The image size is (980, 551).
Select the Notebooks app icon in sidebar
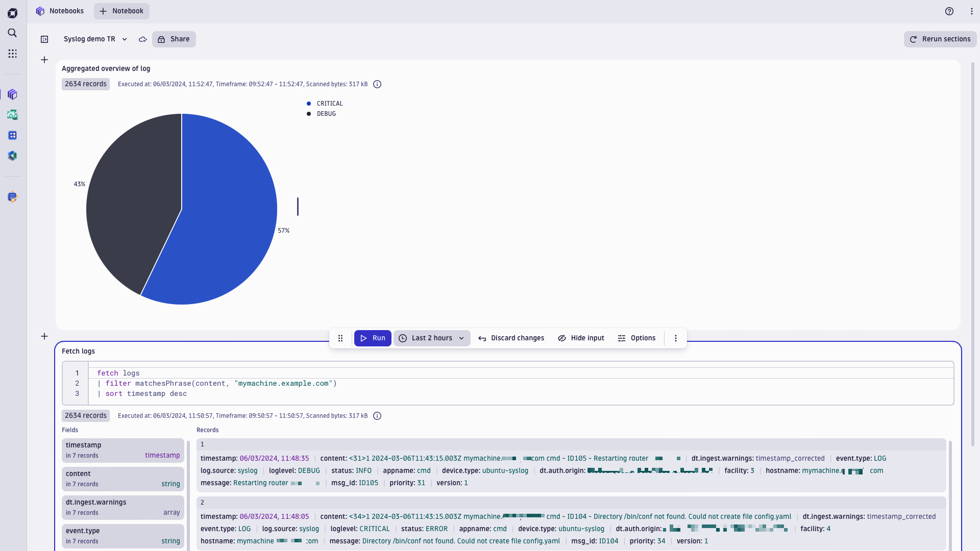click(12, 94)
